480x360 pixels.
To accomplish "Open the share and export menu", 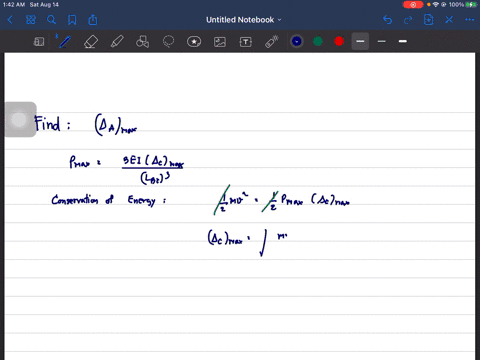I will point(93,20).
